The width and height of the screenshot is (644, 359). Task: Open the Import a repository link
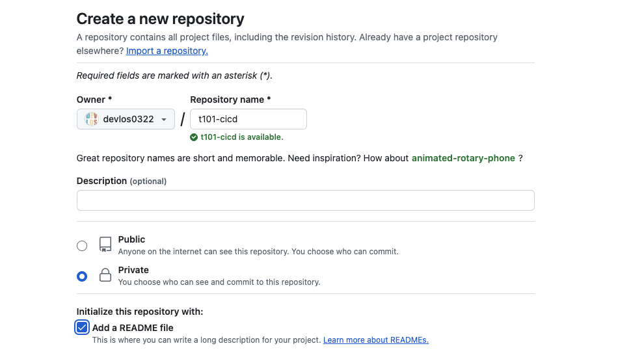click(167, 51)
